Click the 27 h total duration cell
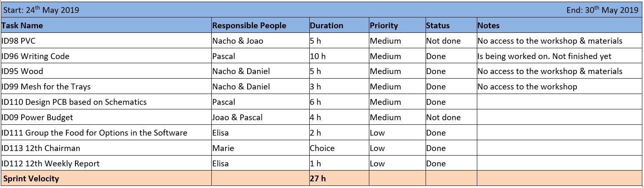The width and height of the screenshot is (644, 188). (x=339, y=178)
